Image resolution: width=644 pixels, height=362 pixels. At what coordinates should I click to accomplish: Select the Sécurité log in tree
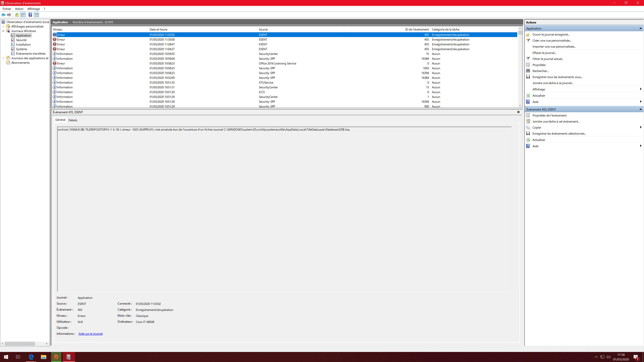21,40
